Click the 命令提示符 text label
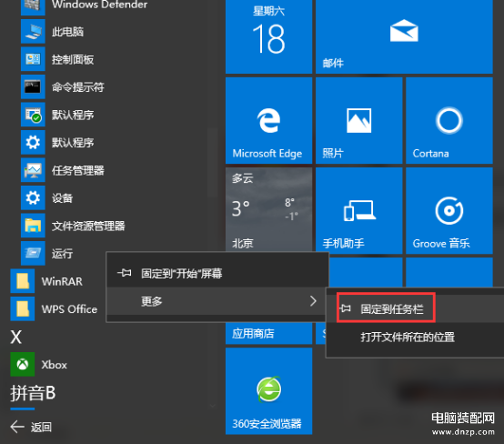The height and width of the screenshot is (444, 504). (78, 87)
